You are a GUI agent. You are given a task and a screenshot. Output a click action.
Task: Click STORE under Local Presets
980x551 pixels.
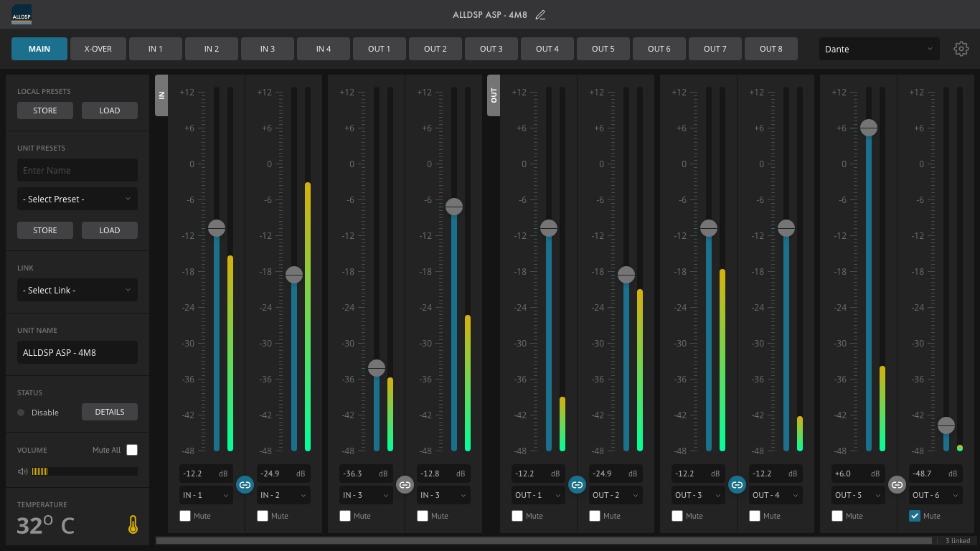(x=45, y=110)
